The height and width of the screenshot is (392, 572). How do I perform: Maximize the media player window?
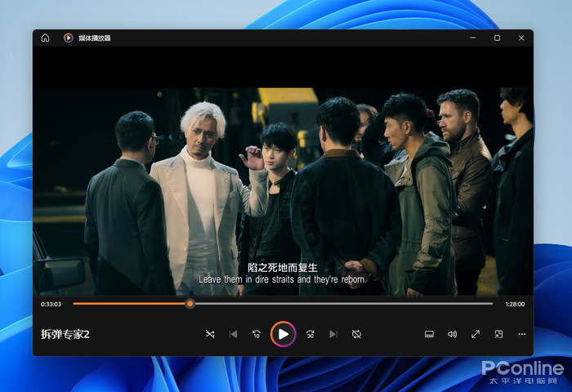497,38
